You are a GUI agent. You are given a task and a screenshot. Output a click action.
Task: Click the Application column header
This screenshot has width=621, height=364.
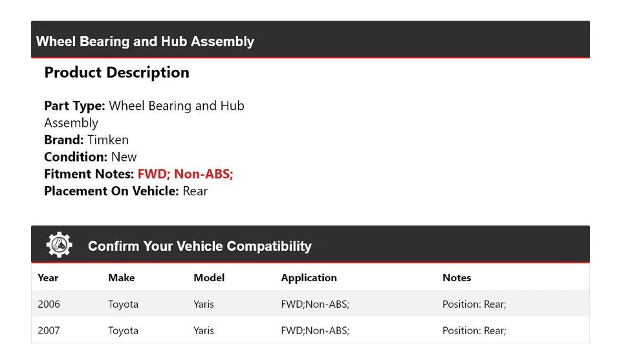(x=309, y=278)
